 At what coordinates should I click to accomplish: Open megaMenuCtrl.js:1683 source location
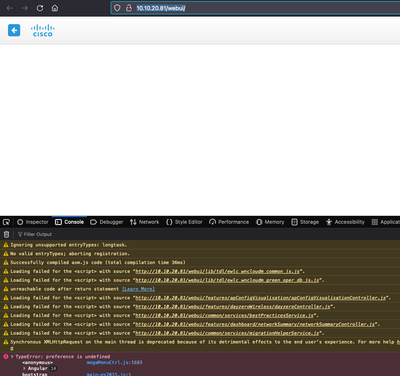point(114,362)
